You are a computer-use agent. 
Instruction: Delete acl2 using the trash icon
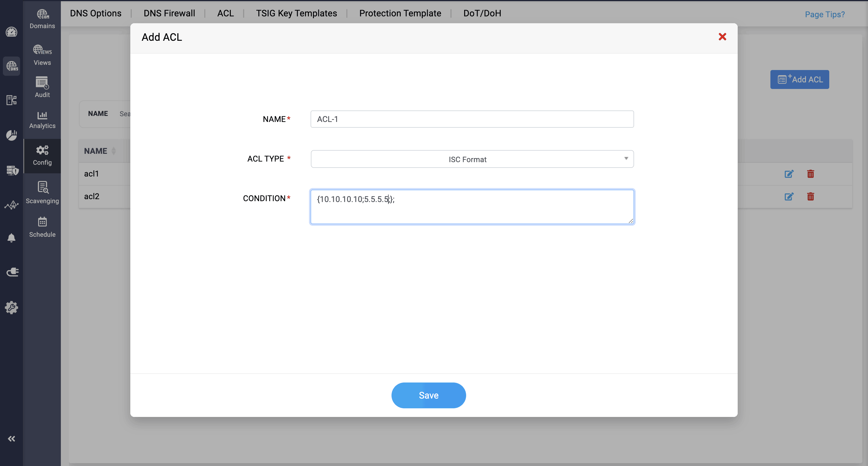(x=810, y=197)
